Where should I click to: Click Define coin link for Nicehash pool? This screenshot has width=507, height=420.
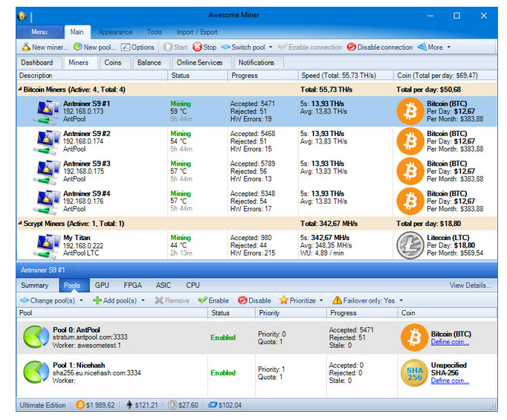pos(450,381)
